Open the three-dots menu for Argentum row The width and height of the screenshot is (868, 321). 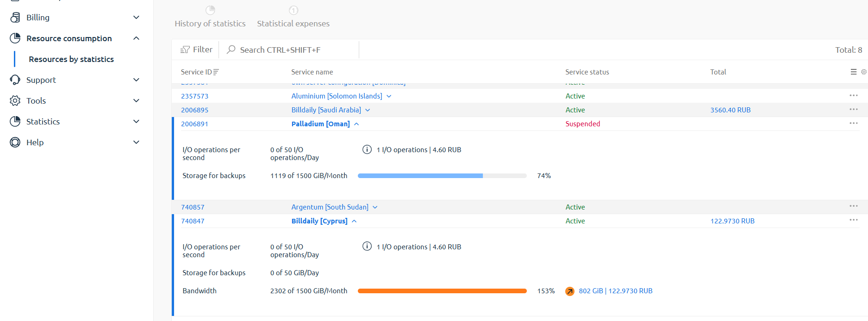854,206
